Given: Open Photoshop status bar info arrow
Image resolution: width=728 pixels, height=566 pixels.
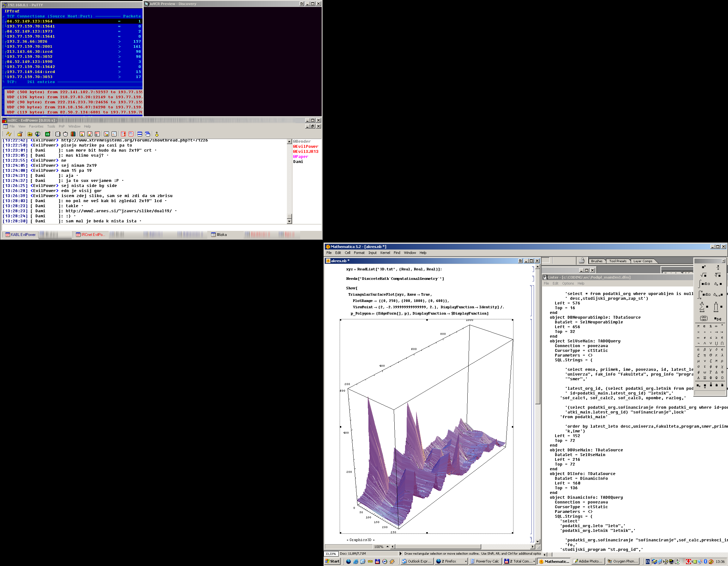Looking at the screenshot, I should tap(400, 553).
